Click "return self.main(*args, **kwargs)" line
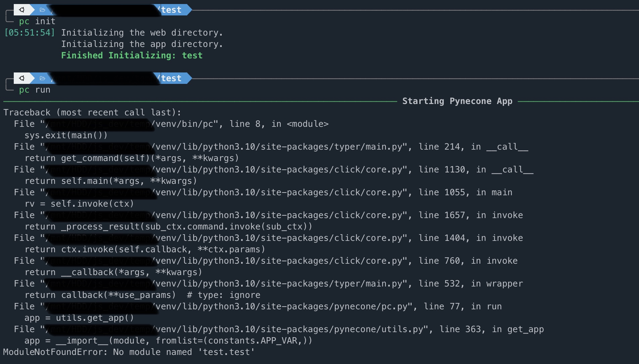Viewport: 639px width, 364px height. coord(111,181)
